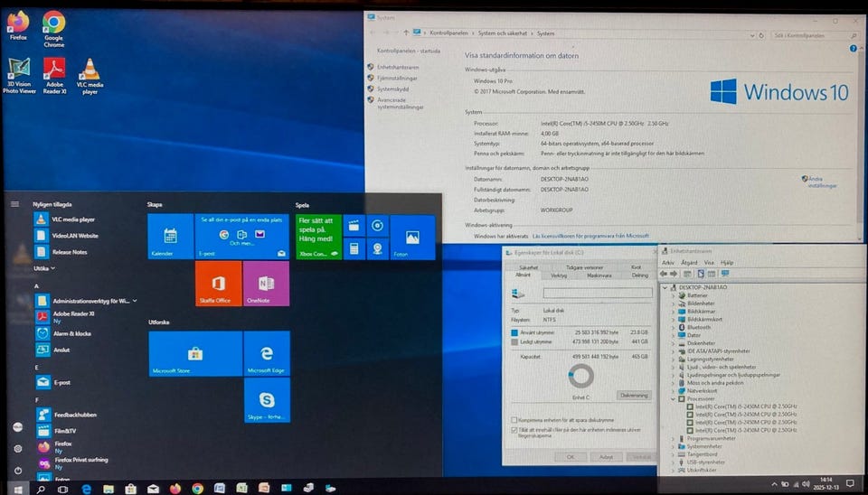Click the drive name input field
868x495 pixels.
click(597, 294)
